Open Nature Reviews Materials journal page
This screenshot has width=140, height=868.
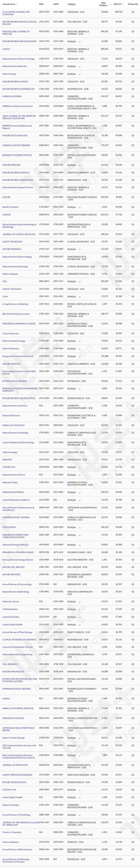pyautogui.click(x=14, y=66)
